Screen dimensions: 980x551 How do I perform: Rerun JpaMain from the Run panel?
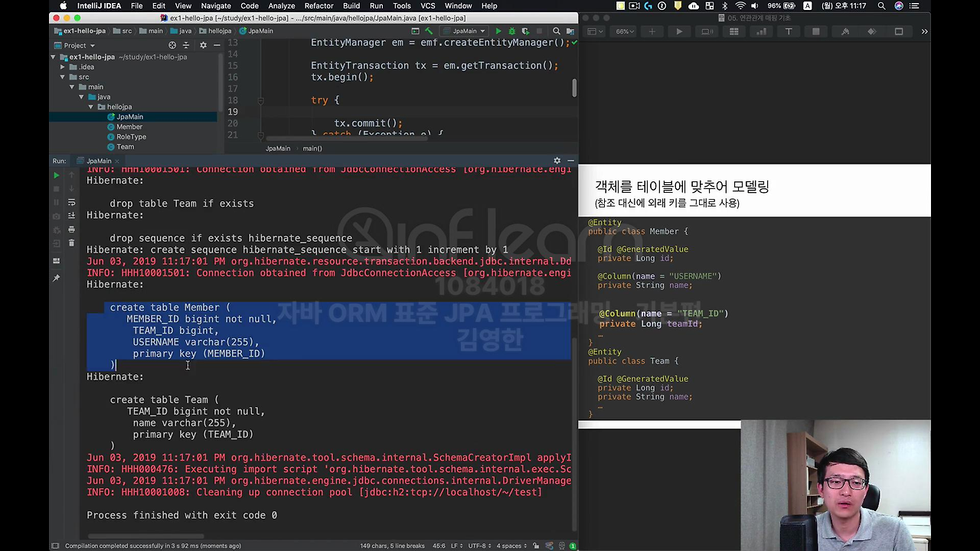point(56,175)
